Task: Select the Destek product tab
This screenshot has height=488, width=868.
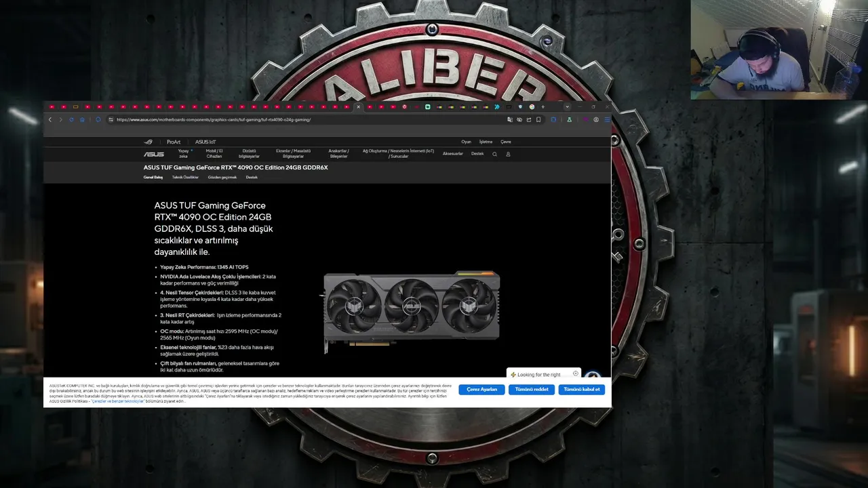Action: tap(252, 177)
